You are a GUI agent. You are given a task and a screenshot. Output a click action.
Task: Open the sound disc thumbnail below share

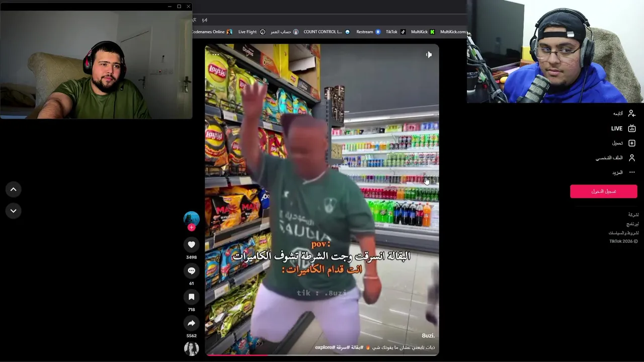tap(191, 348)
